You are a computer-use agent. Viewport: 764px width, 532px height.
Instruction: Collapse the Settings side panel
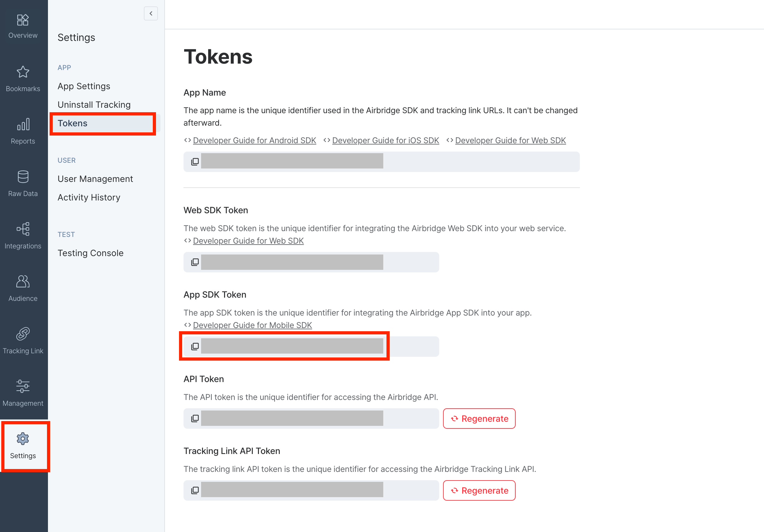pos(151,13)
